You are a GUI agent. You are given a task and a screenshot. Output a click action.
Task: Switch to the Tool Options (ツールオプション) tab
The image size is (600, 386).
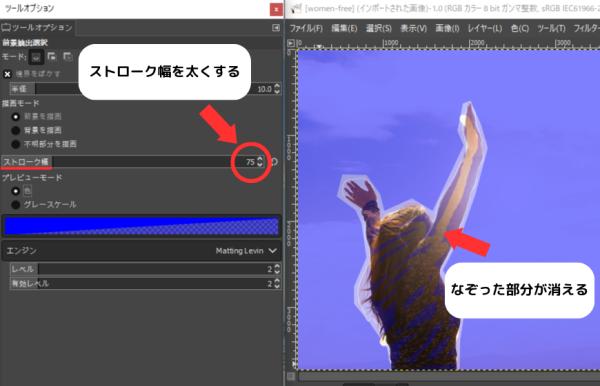[x=37, y=28]
